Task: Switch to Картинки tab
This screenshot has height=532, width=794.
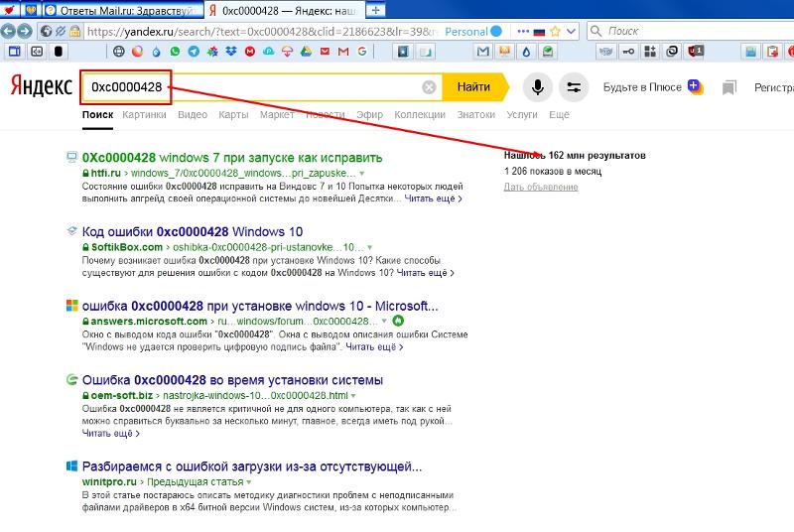Action: point(144,114)
